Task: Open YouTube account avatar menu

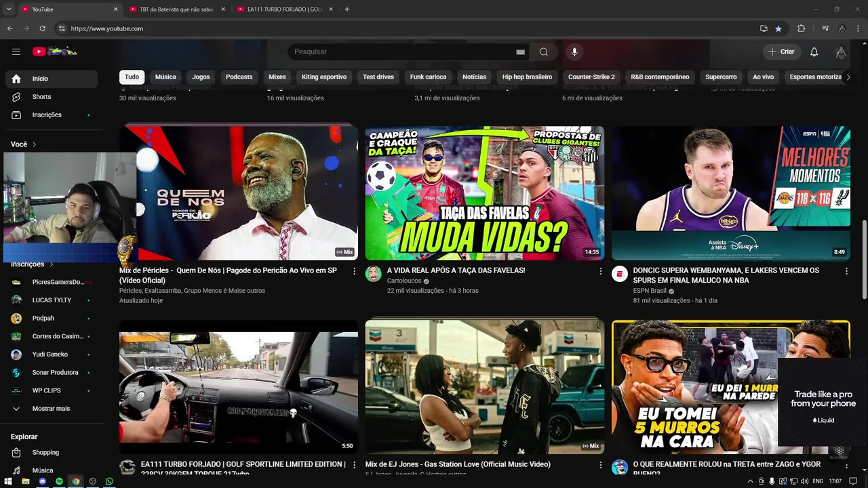Action: click(841, 52)
